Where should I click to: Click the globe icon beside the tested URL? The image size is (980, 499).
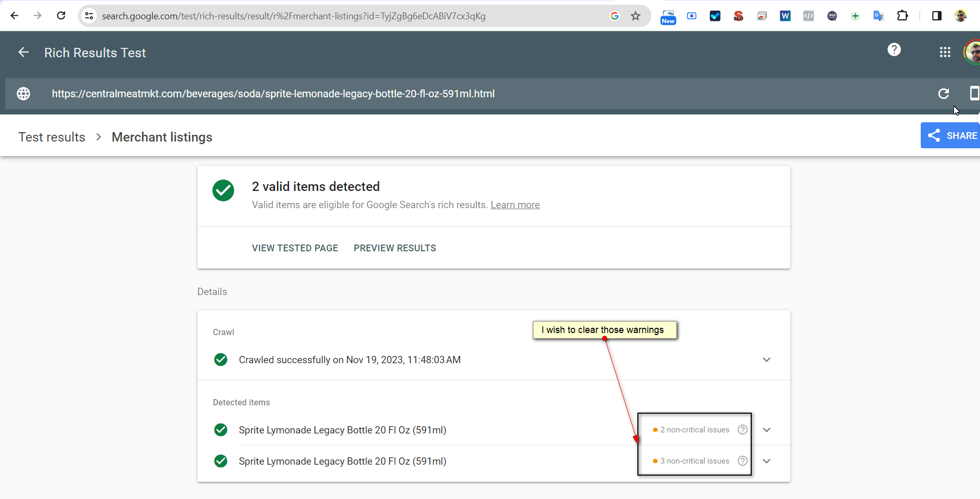(x=23, y=94)
